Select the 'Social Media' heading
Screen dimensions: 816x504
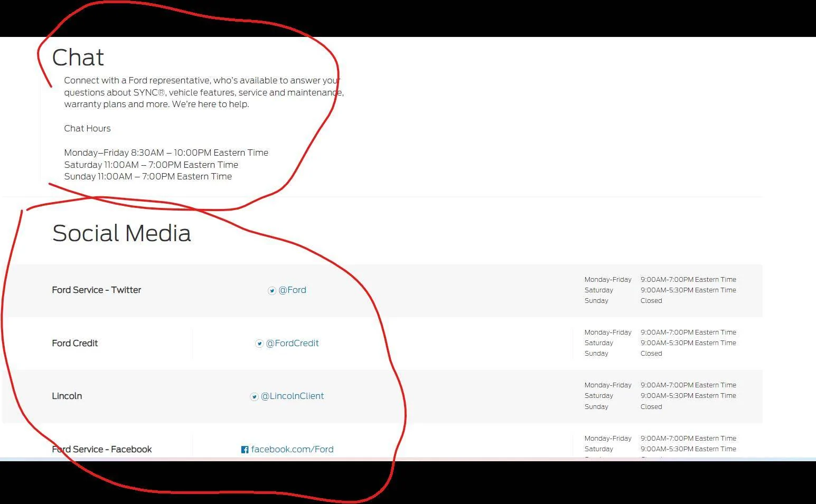tap(121, 233)
